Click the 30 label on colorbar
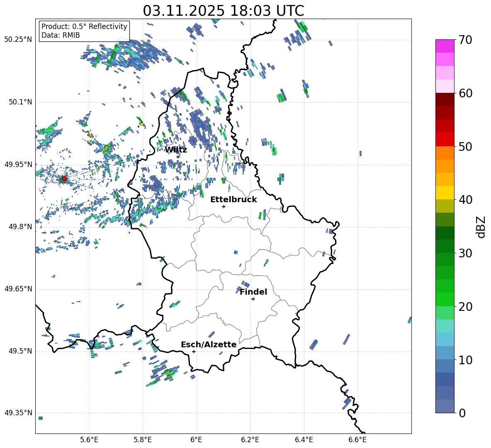Viewport: 491px width, 448px height. coord(465,253)
